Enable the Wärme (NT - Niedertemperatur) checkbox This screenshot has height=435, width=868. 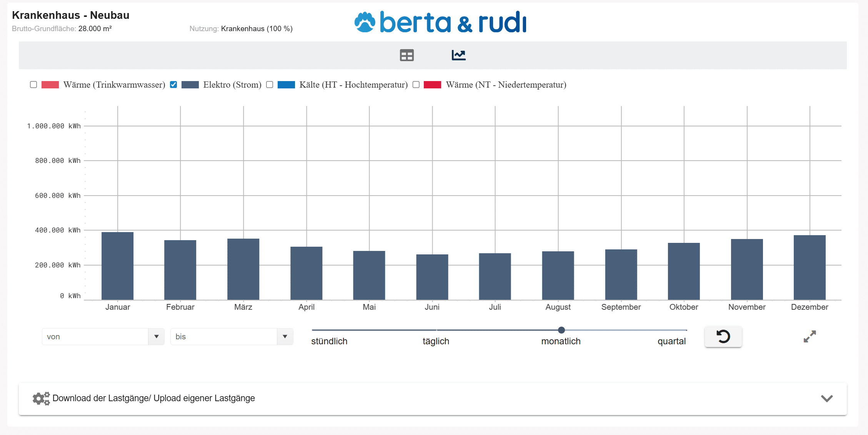[416, 85]
